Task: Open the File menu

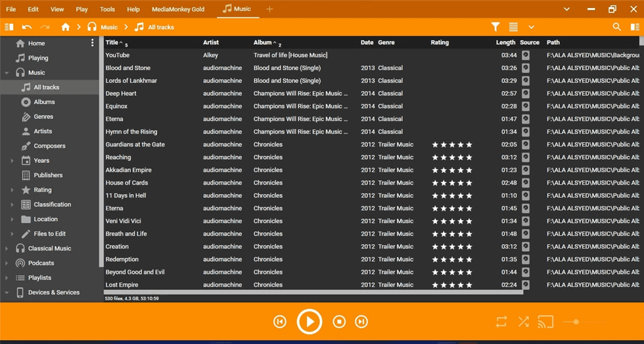Action: click(11, 9)
